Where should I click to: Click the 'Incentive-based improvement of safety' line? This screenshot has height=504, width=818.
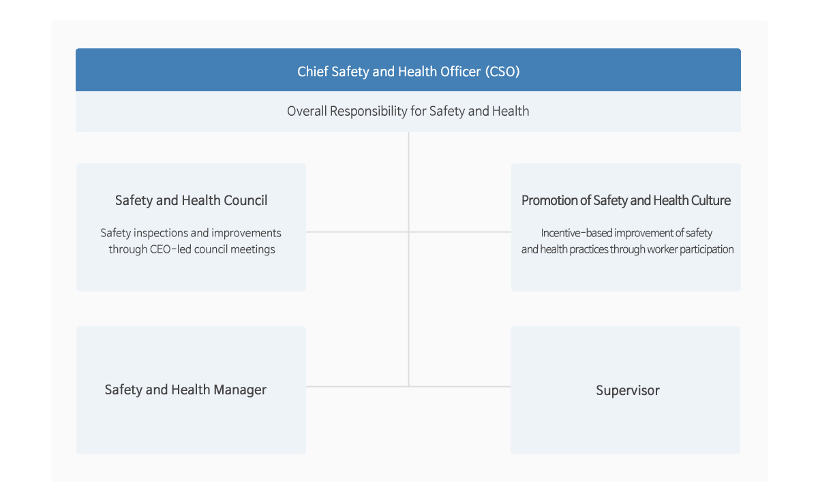[626, 233]
